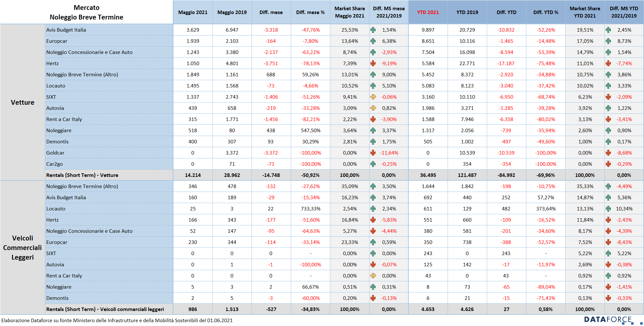Image resolution: width=644 pixels, height=326 pixels.
Task: Click the yellow monthly arrow in Vetture Autovia row
Action: [373, 108]
